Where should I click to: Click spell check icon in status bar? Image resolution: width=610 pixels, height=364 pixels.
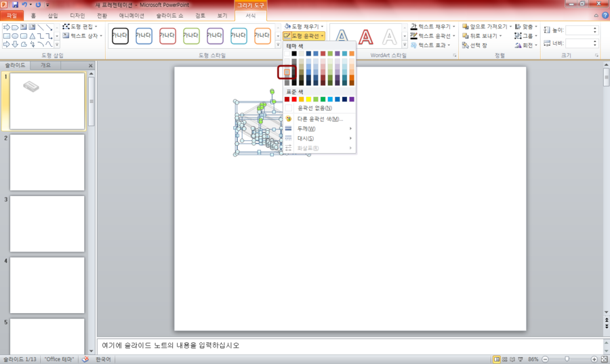point(85,359)
